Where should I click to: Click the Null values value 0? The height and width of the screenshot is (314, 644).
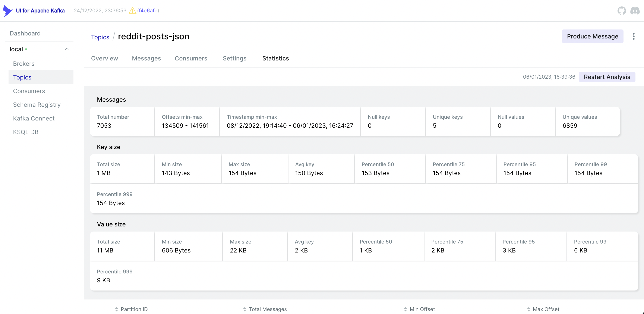[x=499, y=126]
